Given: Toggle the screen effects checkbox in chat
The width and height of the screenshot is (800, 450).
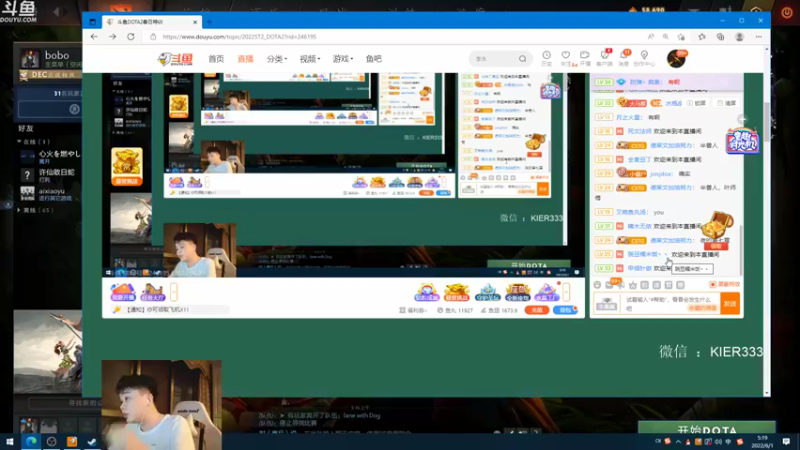Looking at the screenshot, I should tap(713, 285).
